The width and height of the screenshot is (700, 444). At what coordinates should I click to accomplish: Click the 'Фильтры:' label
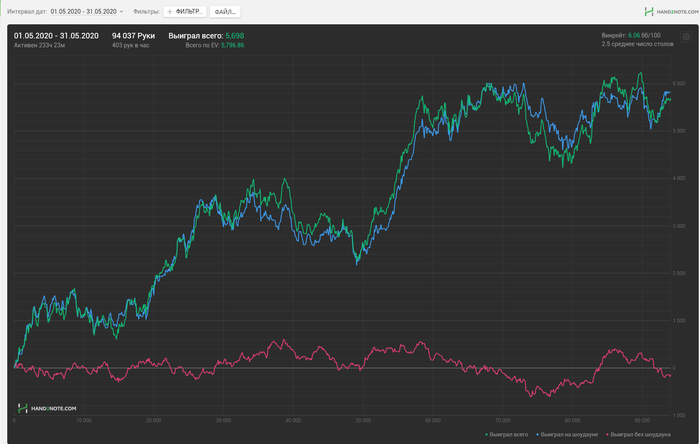point(146,12)
